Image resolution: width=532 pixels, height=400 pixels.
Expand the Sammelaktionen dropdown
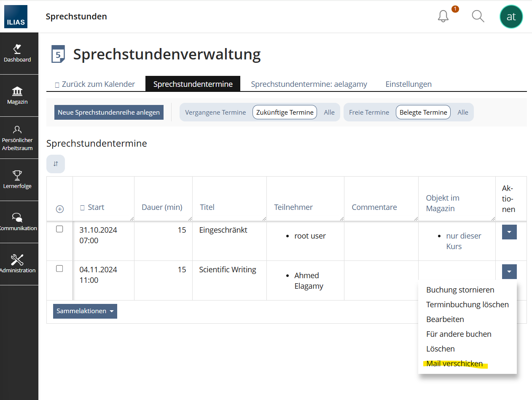point(85,311)
